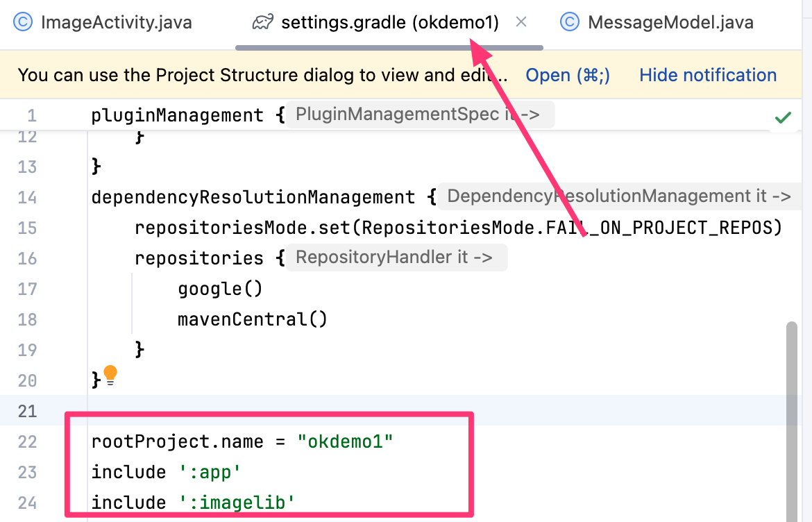Screen dimensions: 812x522
Task: Switch to the ImageActivity.java tab
Action: click(x=116, y=22)
